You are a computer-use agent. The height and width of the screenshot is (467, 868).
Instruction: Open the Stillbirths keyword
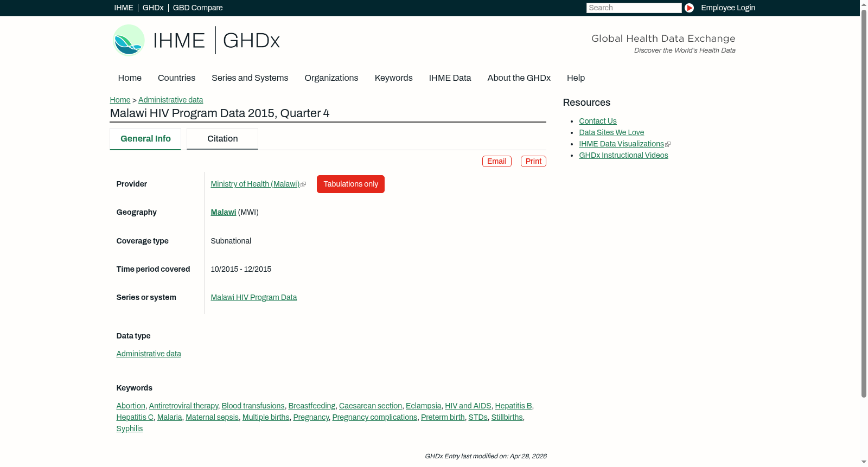point(507,417)
